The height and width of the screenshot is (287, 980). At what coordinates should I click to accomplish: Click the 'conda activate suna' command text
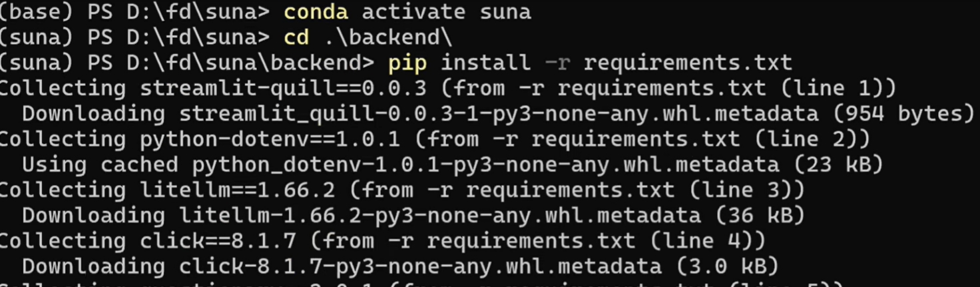coord(407,12)
